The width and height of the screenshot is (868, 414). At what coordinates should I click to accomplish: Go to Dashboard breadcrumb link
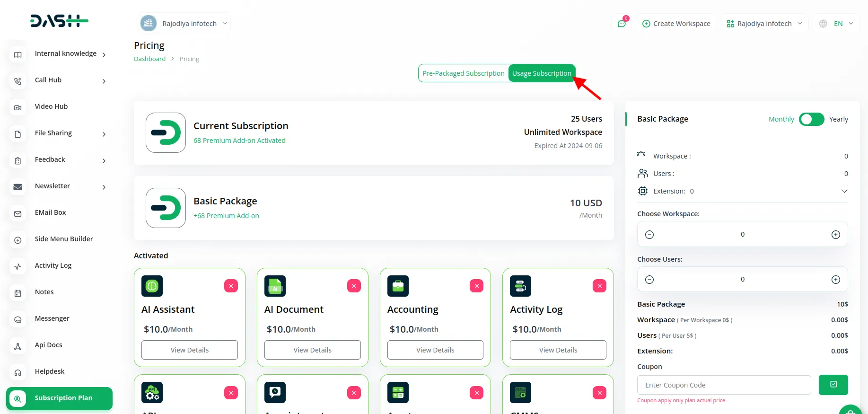coord(149,59)
